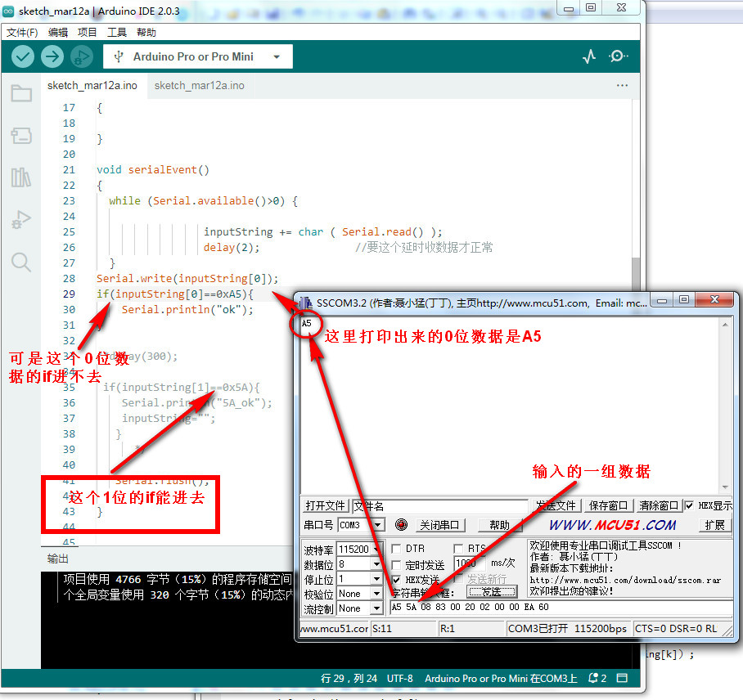The image size is (743, 700).
Task: Open the Search sidebar icon
Action: [21, 262]
